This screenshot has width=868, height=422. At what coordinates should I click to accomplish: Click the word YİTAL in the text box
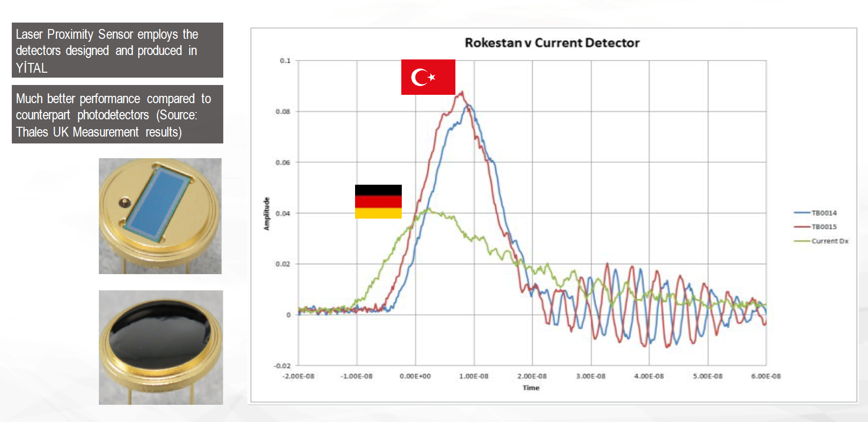[31, 68]
